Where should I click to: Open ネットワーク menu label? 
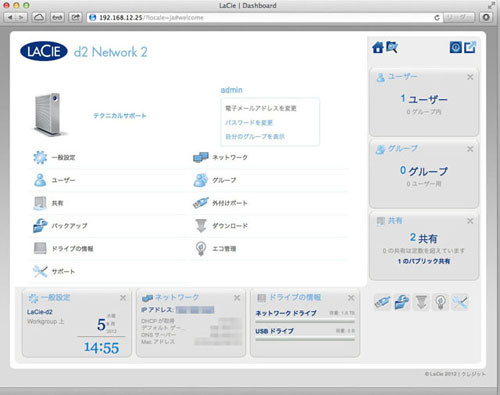click(230, 157)
